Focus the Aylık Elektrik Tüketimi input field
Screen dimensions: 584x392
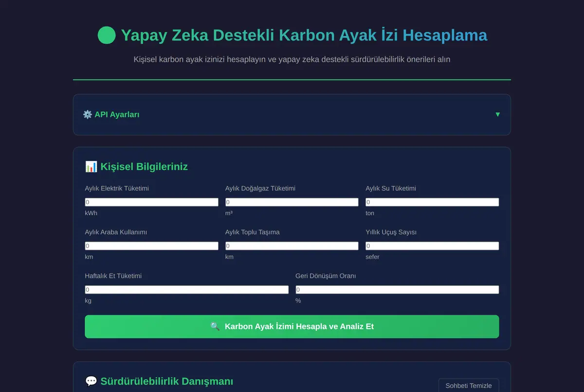[x=152, y=202]
